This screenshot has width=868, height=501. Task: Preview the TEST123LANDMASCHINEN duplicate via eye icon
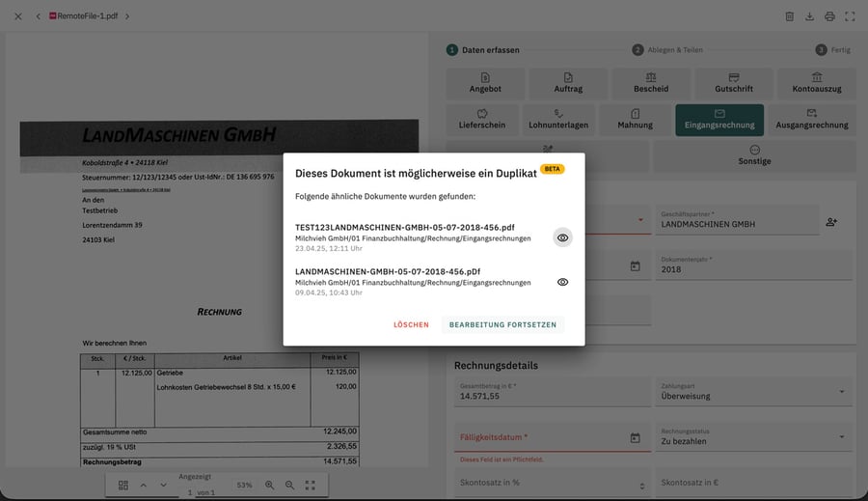click(x=562, y=237)
